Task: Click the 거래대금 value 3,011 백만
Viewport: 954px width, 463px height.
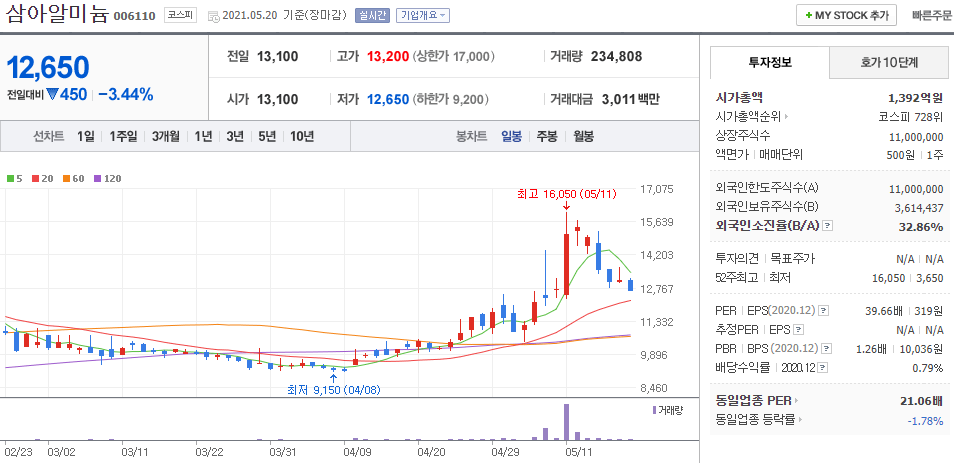Action: point(630,99)
